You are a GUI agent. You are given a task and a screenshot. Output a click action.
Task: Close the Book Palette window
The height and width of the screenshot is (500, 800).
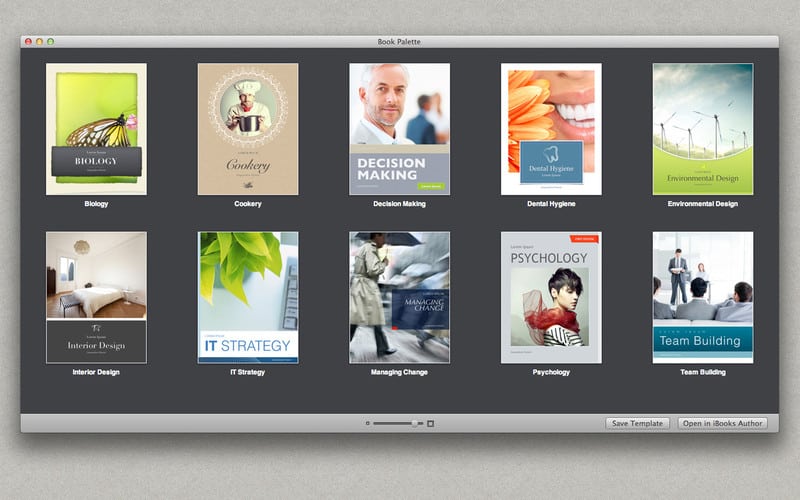[x=28, y=41]
